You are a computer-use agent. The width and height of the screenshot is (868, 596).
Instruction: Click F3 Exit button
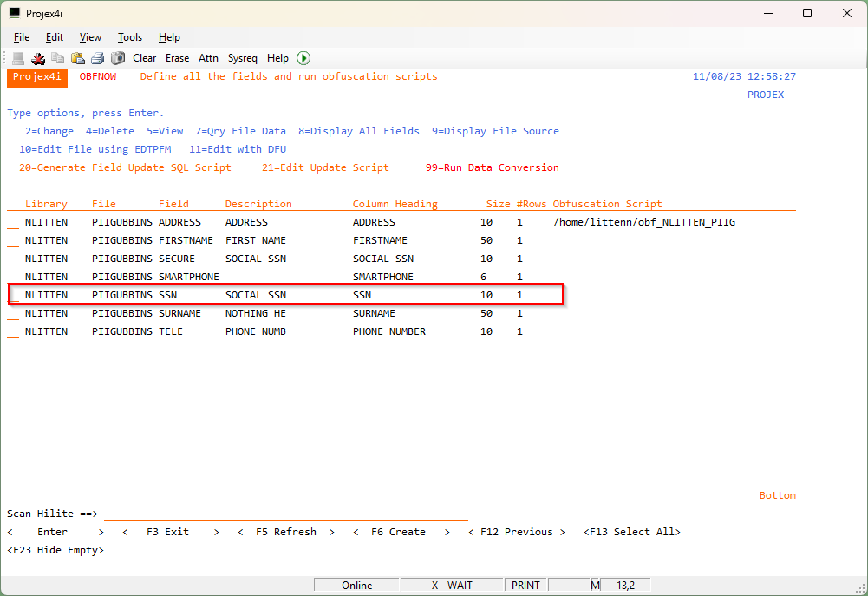click(x=171, y=532)
